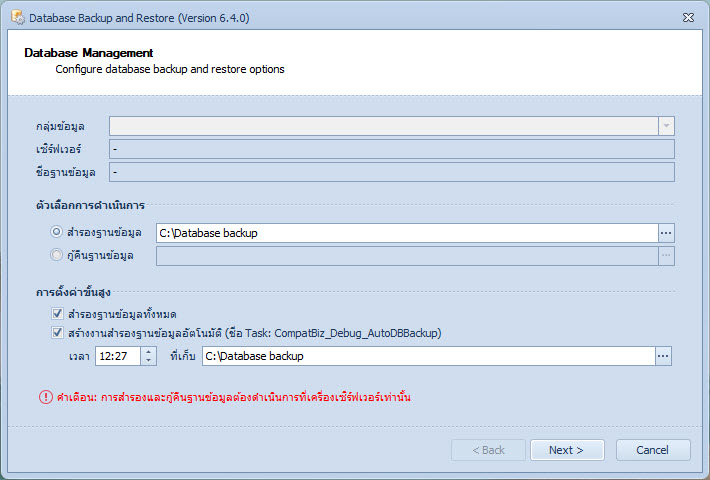
Task: Click the เวลา label
Action: point(79,356)
